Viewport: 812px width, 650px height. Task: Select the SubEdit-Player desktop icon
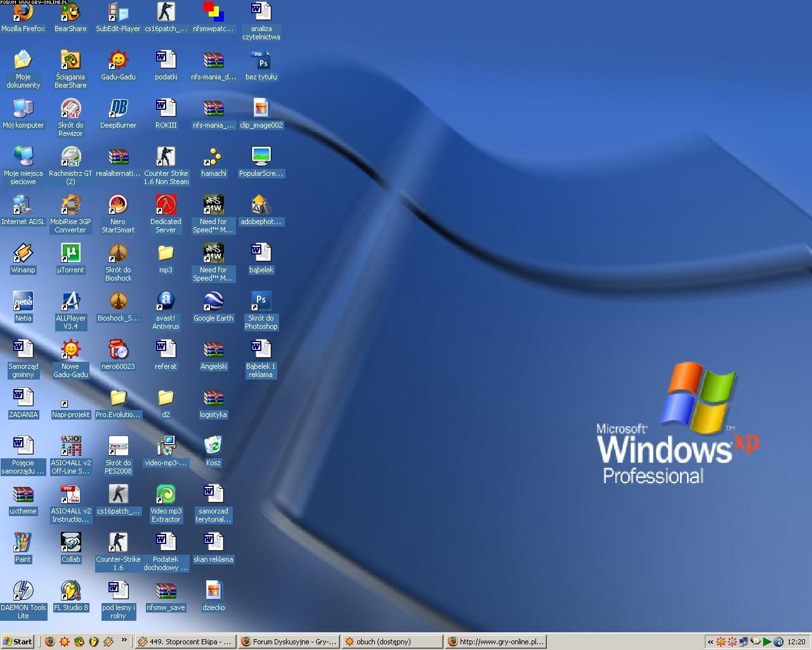118,17
